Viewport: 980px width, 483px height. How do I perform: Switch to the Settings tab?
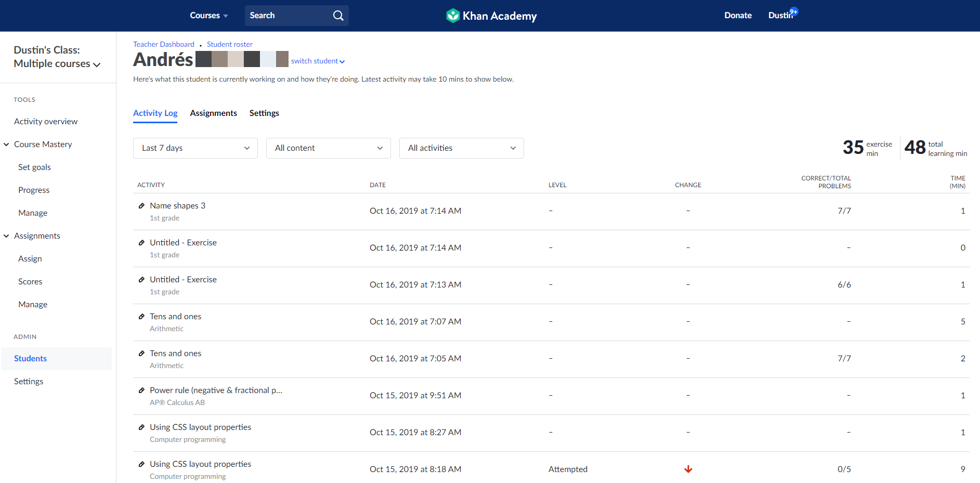tap(264, 113)
